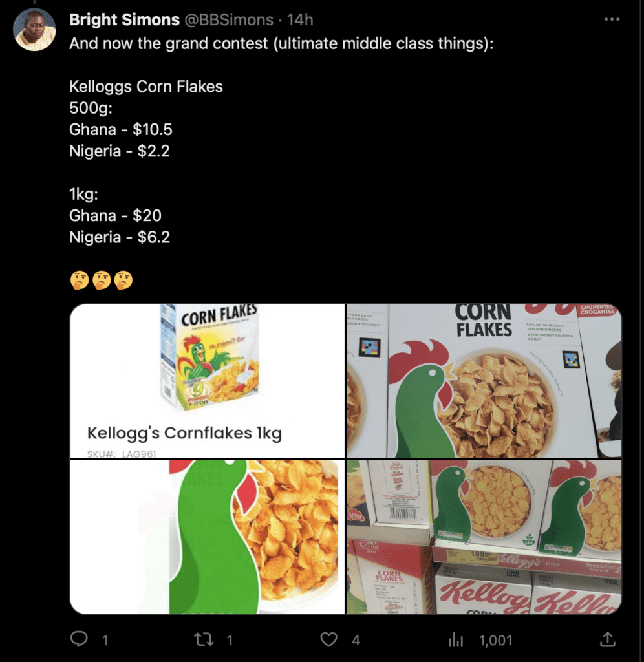
Task: Click the 14h timestamp link
Action: point(300,20)
